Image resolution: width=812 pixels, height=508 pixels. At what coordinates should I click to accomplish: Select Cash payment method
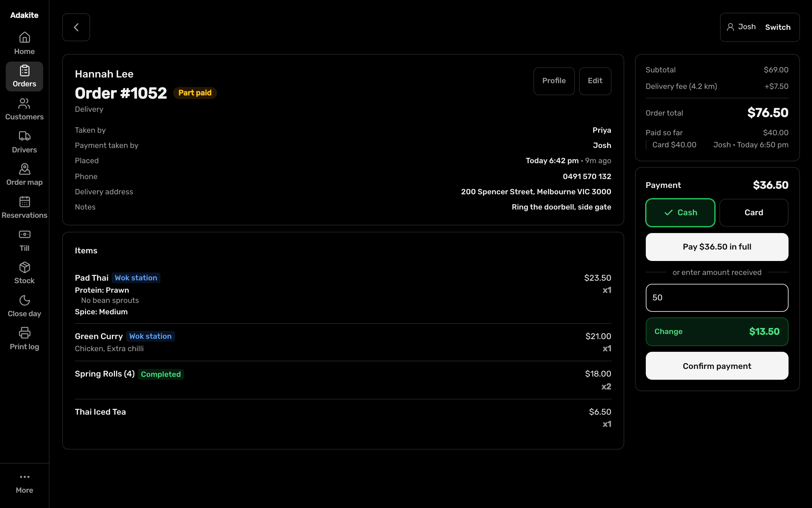680,213
